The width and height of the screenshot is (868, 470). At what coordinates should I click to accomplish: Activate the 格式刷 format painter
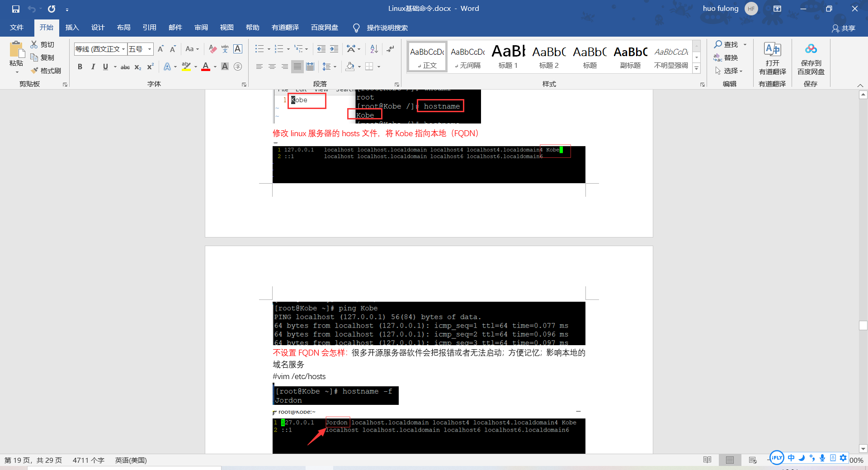pos(46,71)
